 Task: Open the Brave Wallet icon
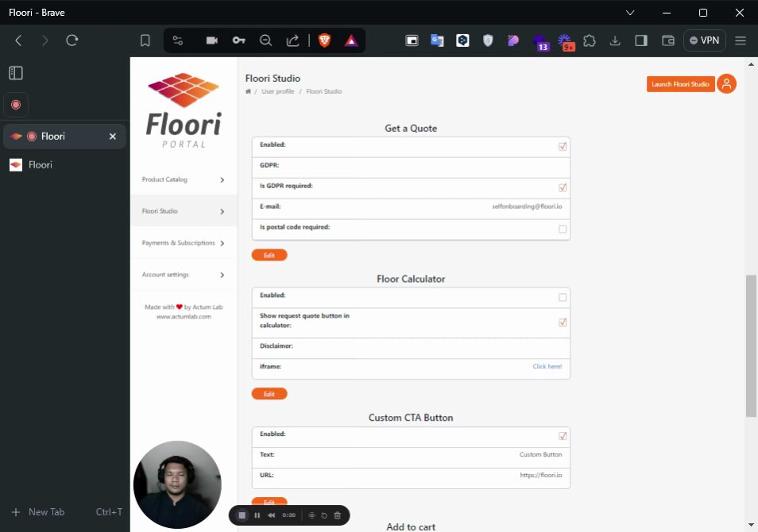pyautogui.click(x=667, y=40)
